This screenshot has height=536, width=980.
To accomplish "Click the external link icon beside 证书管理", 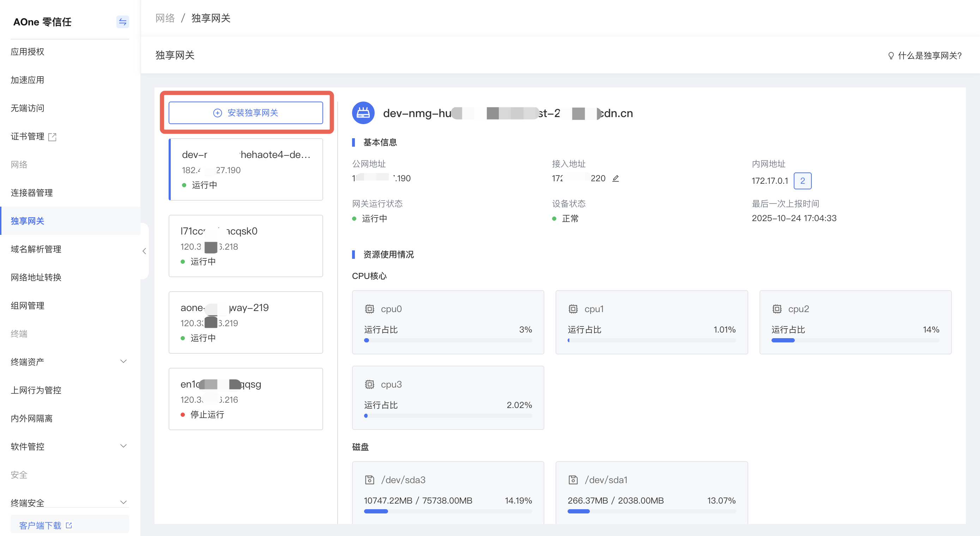I will coord(53,137).
